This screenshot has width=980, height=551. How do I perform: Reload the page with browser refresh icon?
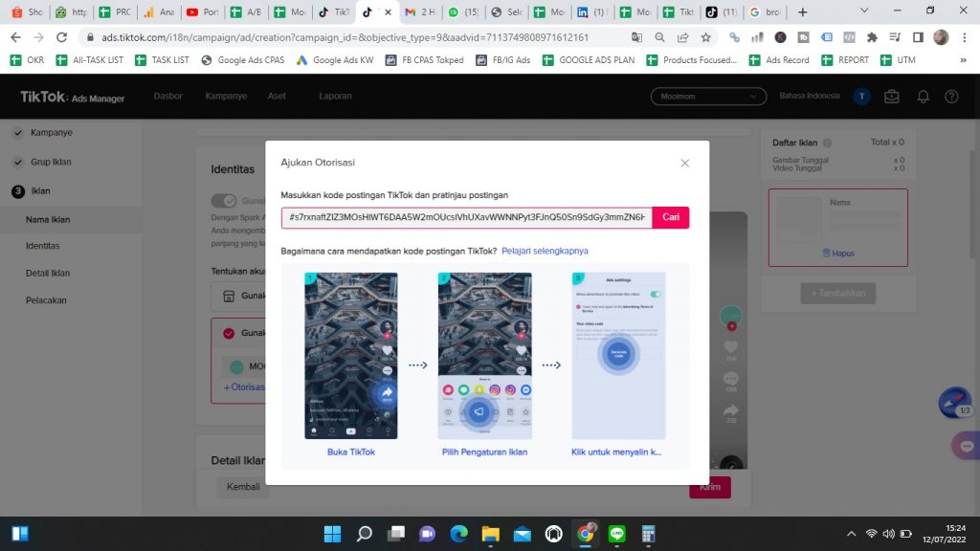(62, 37)
